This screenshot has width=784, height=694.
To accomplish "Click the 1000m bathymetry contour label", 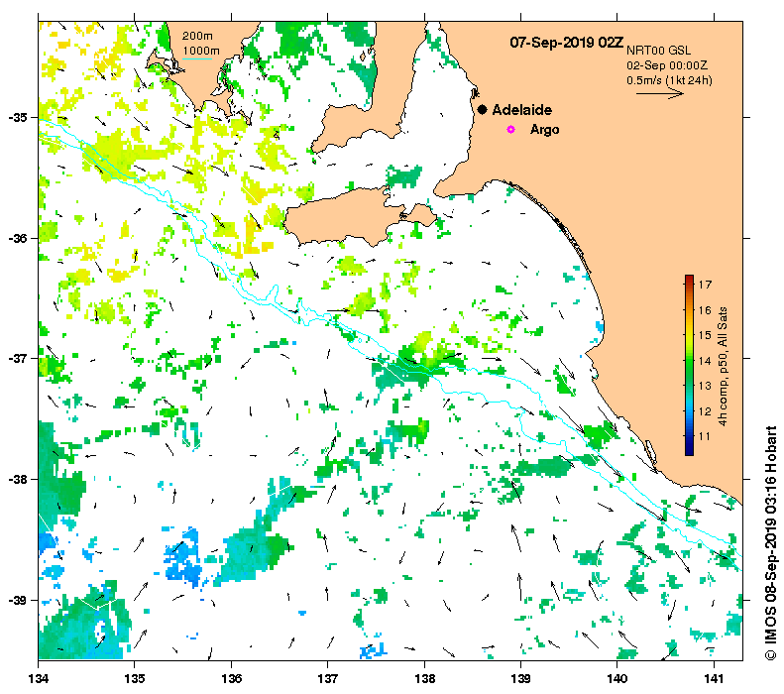I will point(200,51).
